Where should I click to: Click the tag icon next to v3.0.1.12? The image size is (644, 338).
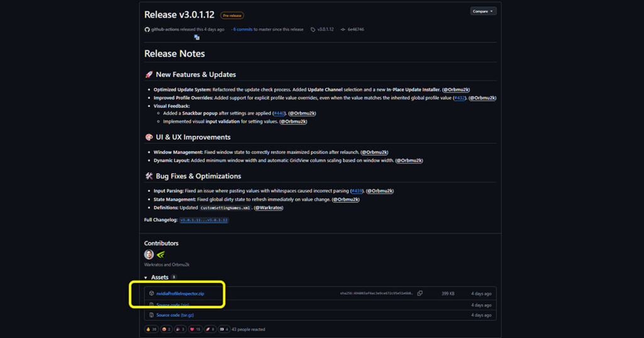pos(313,30)
